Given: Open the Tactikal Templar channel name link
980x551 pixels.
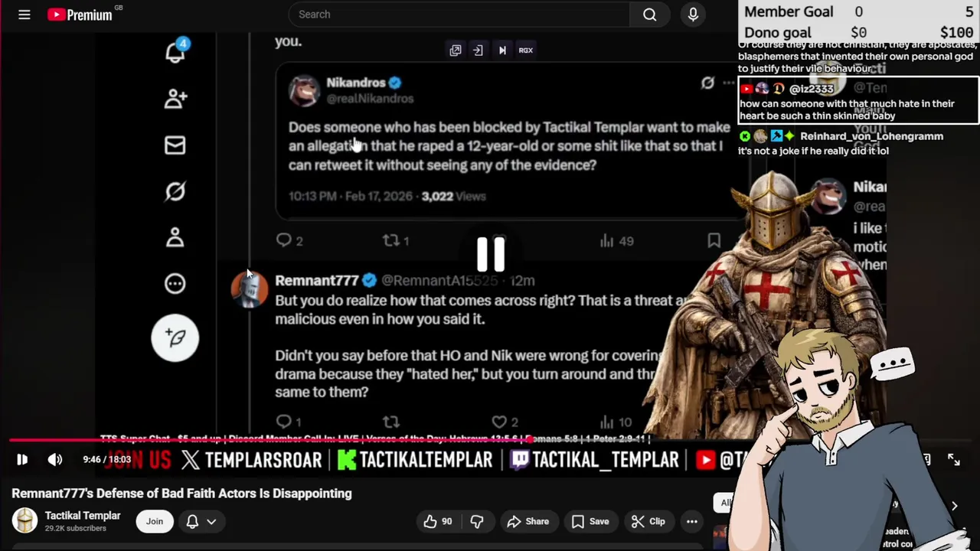Looking at the screenshot, I should pyautogui.click(x=83, y=516).
